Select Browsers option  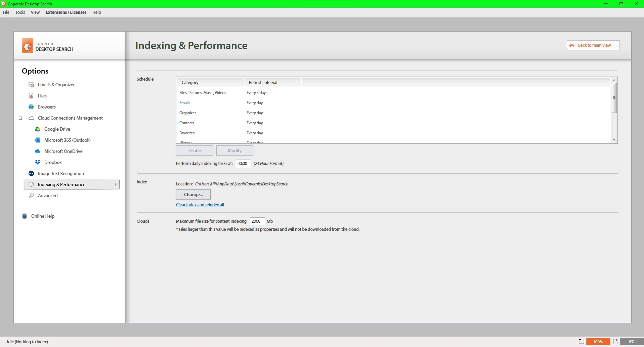click(47, 107)
